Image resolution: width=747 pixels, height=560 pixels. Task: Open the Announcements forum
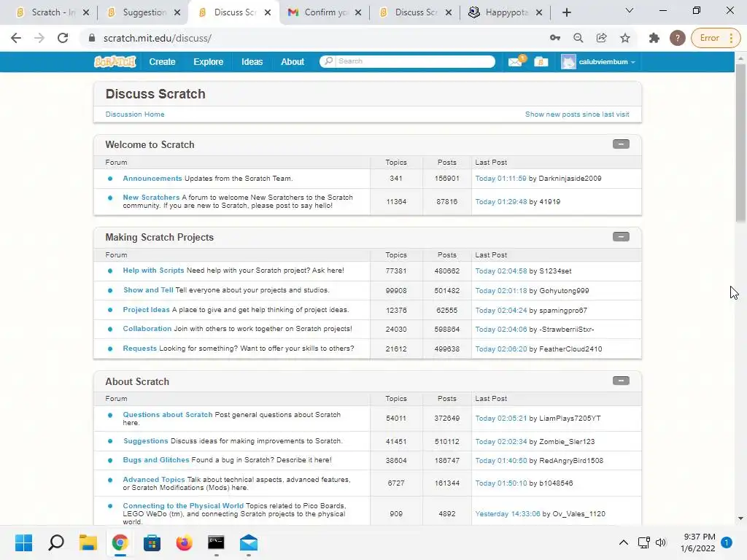(x=152, y=178)
